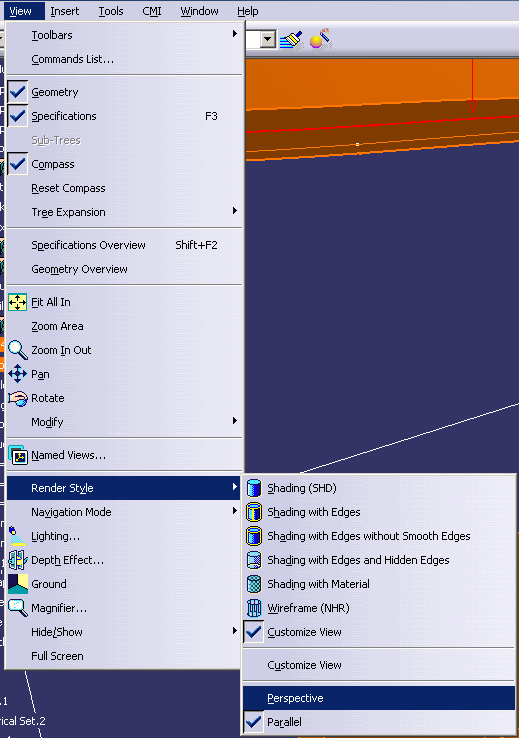Click the paintbrush icon in toolbar

291,40
